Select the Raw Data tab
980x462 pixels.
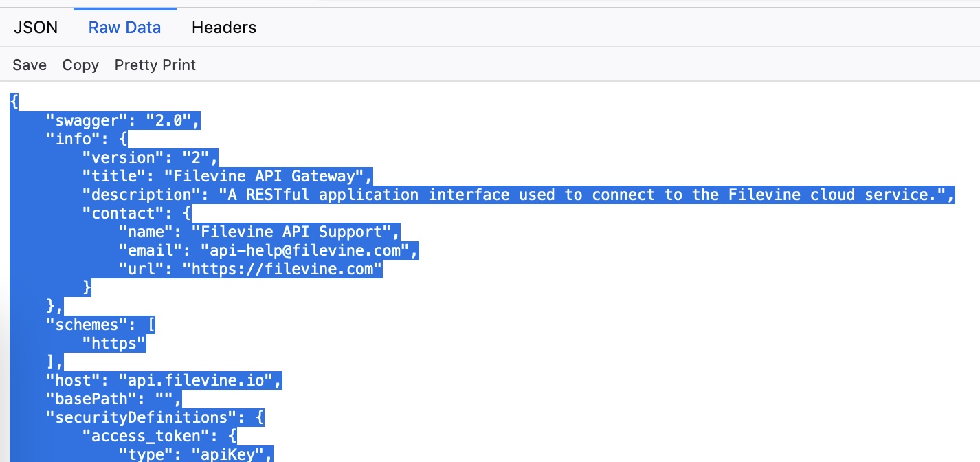point(125,27)
